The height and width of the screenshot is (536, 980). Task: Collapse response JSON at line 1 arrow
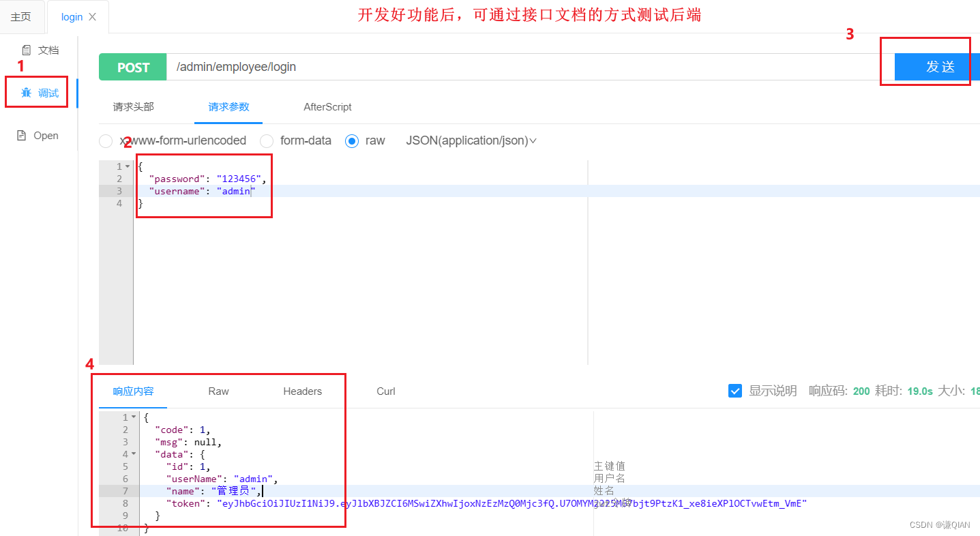tap(134, 417)
